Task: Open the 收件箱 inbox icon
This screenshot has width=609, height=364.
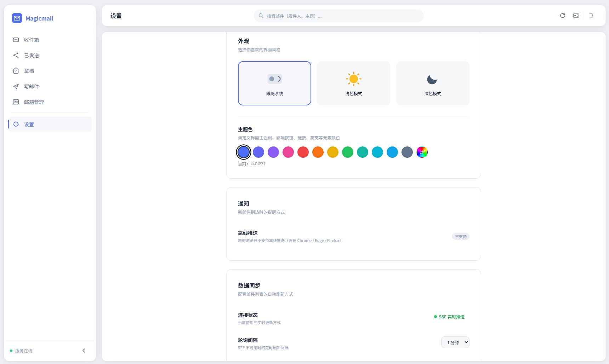Action: pos(16,40)
